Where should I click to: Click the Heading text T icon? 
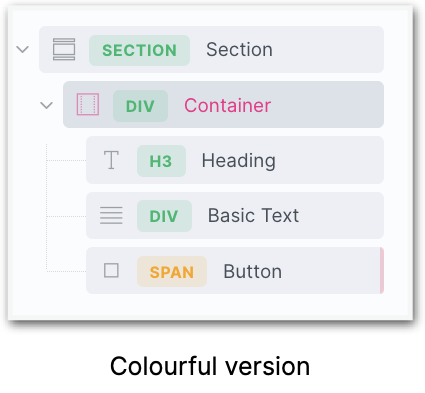[111, 160]
